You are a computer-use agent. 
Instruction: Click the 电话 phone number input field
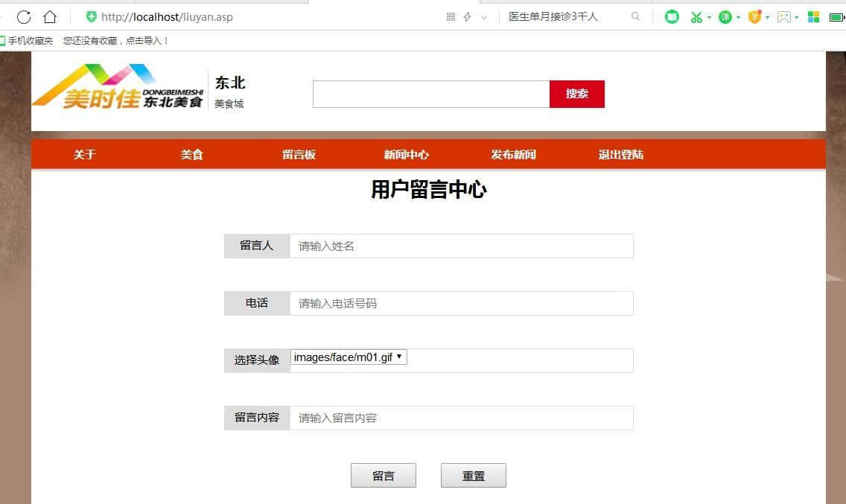click(x=461, y=303)
